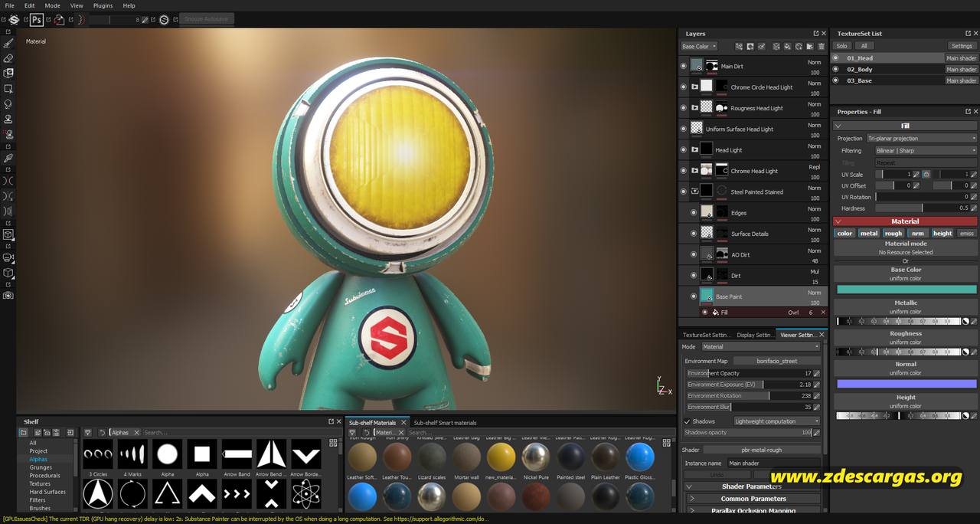Viewport: 980px width, 524px height.
Task: Click the Substance logo icon in top toolbar
Action: [x=14, y=19]
